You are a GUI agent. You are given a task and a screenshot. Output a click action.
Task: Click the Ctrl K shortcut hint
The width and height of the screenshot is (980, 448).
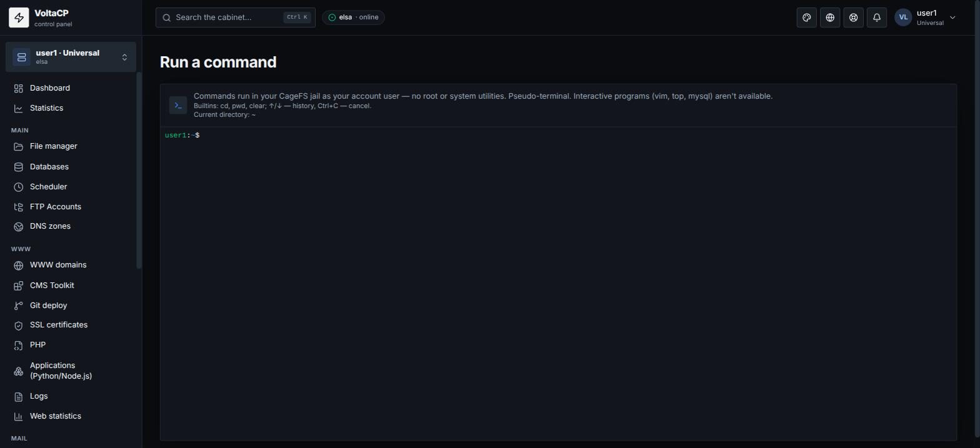pyautogui.click(x=297, y=17)
